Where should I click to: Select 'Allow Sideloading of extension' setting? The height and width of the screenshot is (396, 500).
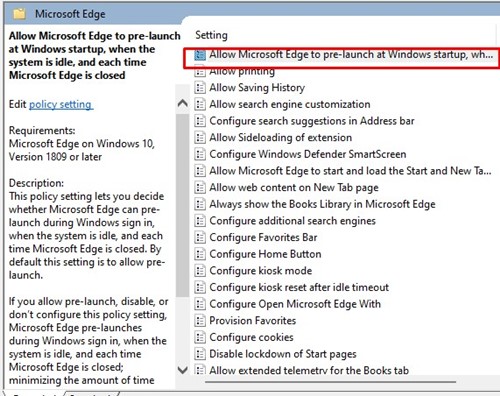[x=281, y=138]
